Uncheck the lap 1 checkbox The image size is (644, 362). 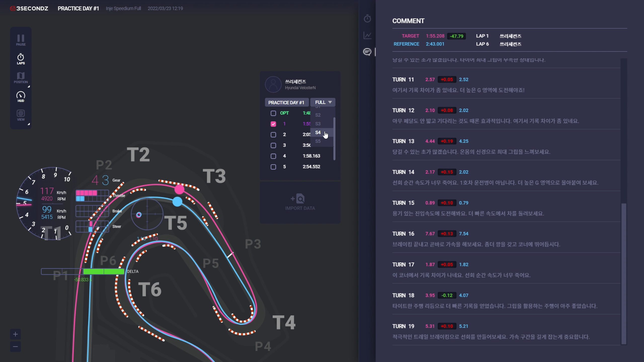pyautogui.click(x=273, y=124)
